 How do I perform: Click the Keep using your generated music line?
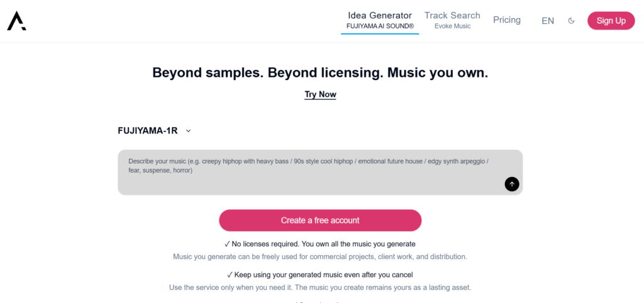click(x=320, y=275)
